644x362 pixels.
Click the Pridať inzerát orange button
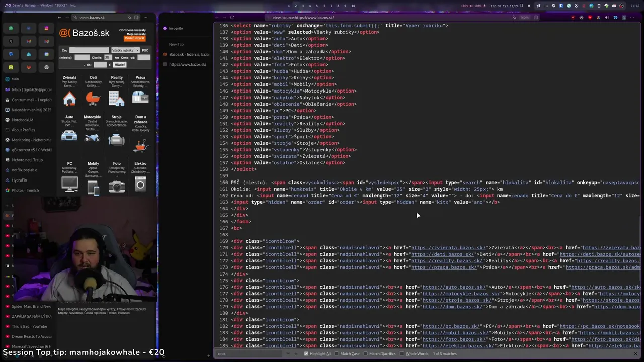(135, 38)
